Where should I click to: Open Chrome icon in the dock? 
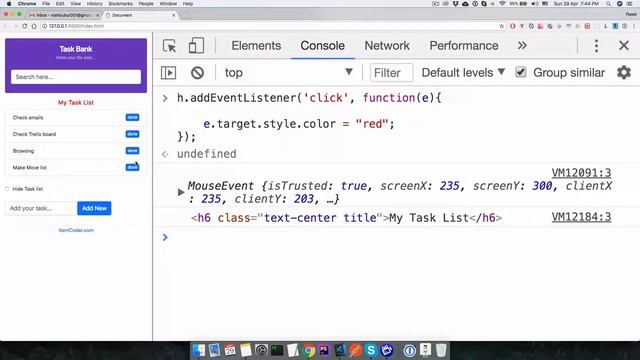[x=309, y=350]
